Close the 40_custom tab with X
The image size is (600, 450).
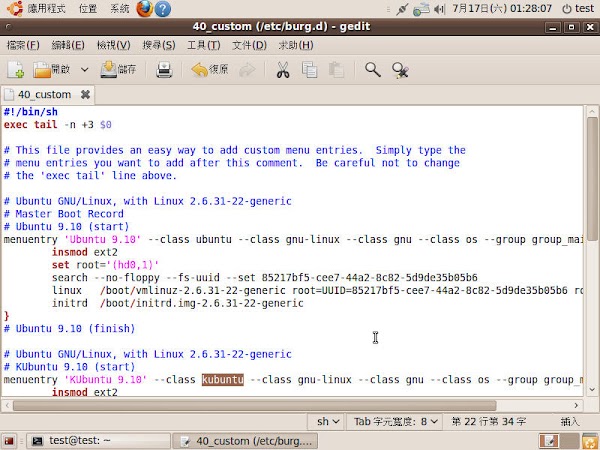(86, 95)
